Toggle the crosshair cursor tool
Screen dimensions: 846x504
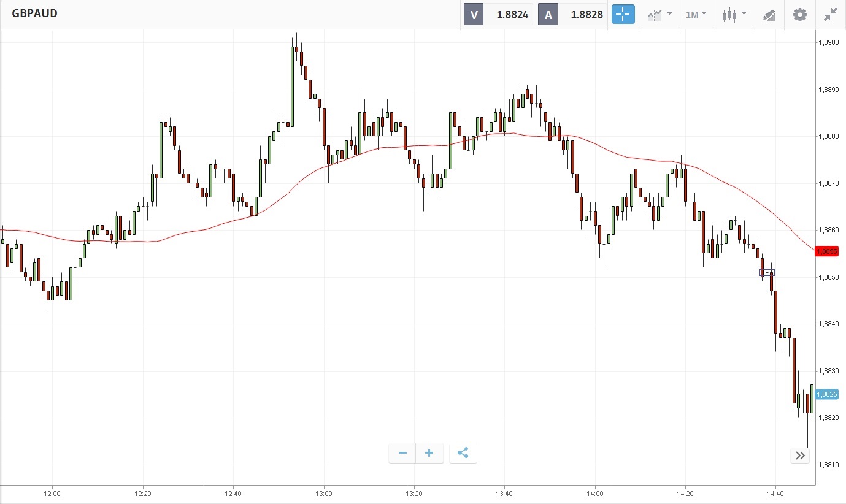tap(623, 14)
